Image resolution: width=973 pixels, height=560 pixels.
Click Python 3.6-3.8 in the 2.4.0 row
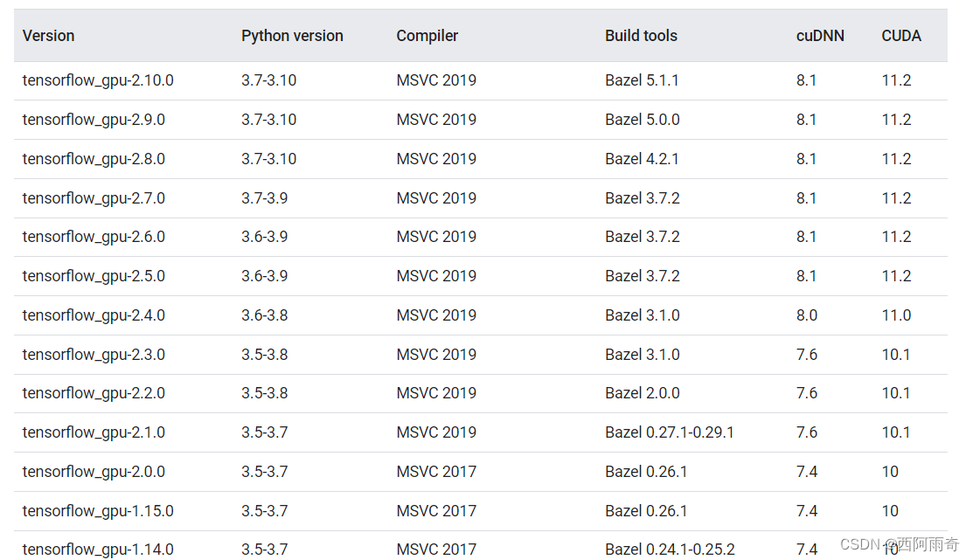pos(264,315)
